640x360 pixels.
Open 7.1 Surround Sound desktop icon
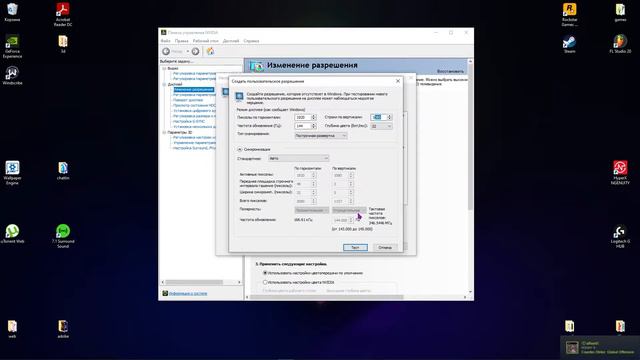pyautogui.click(x=63, y=236)
